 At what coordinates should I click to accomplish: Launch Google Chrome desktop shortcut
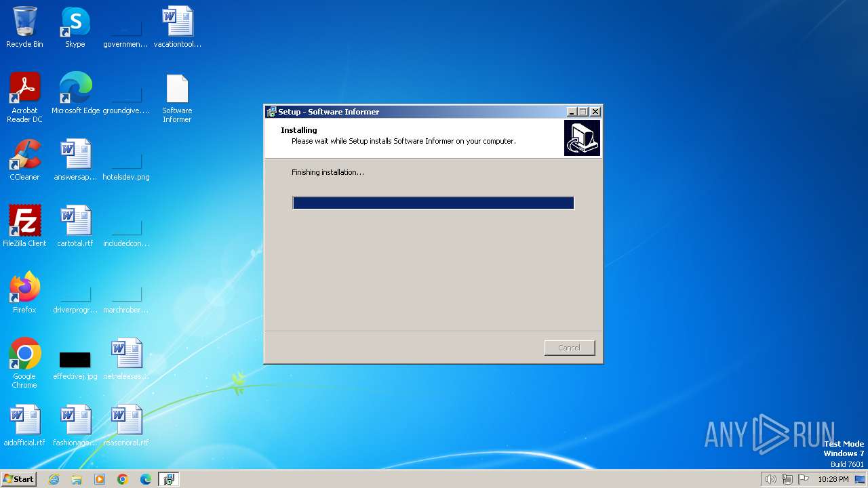coord(24,363)
